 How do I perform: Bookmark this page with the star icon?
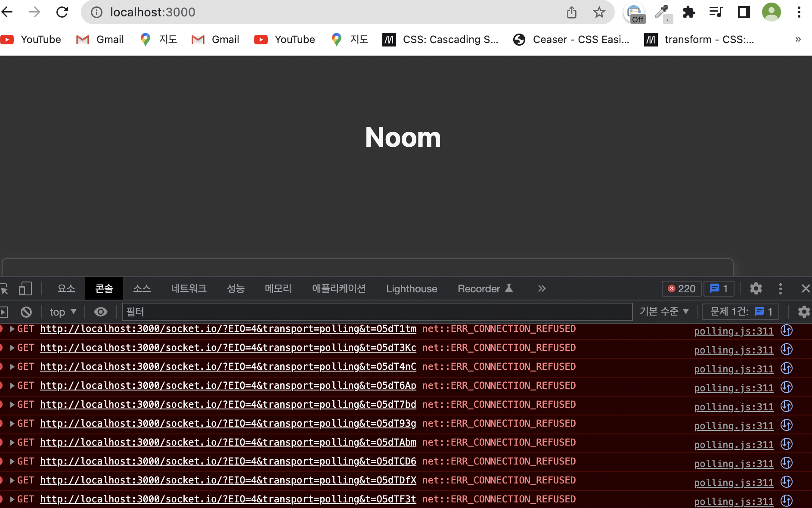coord(599,12)
